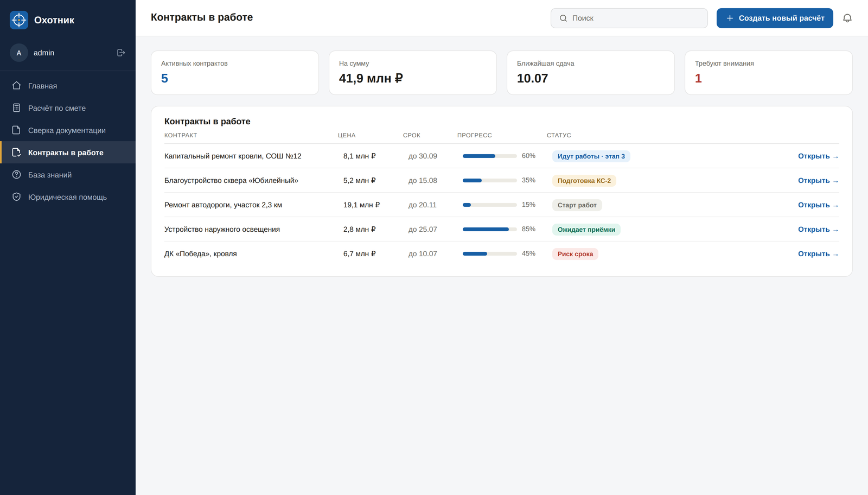This screenshot has width=868, height=495.
Task: Click the Ближайшая сдача 10.07 card
Action: tap(591, 73)
